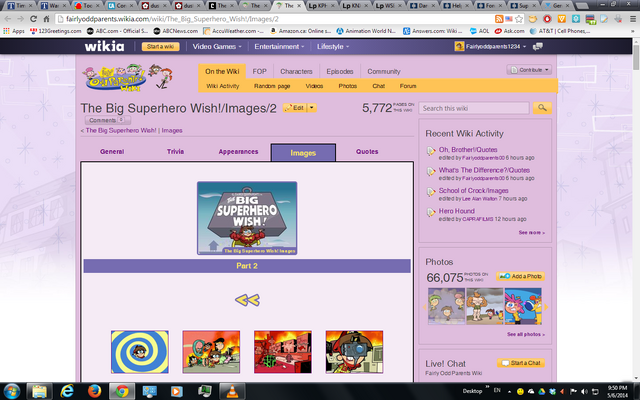Open the Oh, Brother!/Quotes activity link
This screenshot has height=400, width=640.
[x=468, y=150]
